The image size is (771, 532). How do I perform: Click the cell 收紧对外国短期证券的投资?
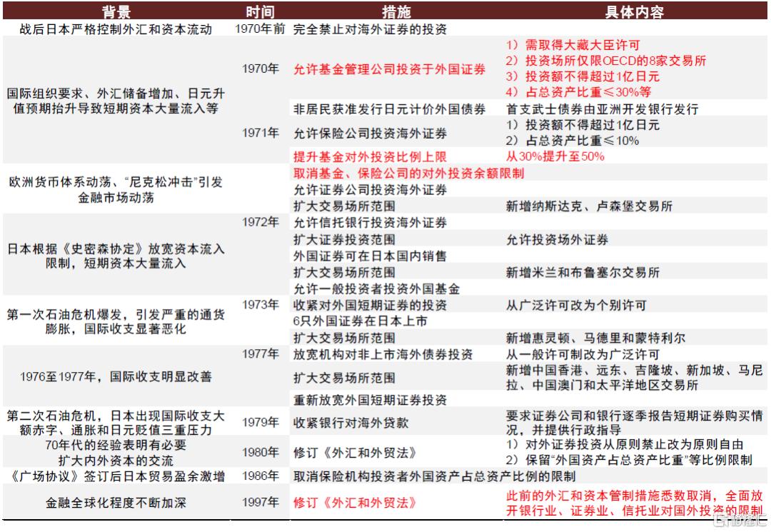[370, 306]
